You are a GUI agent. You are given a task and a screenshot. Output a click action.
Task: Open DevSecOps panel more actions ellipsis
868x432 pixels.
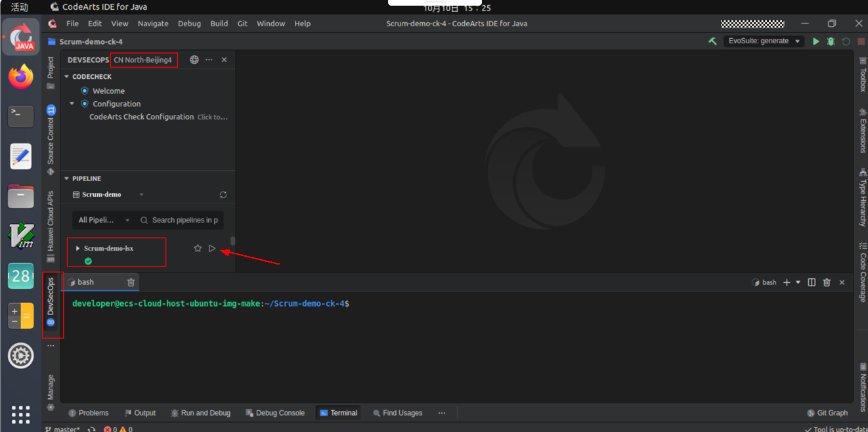coord(209,60)
